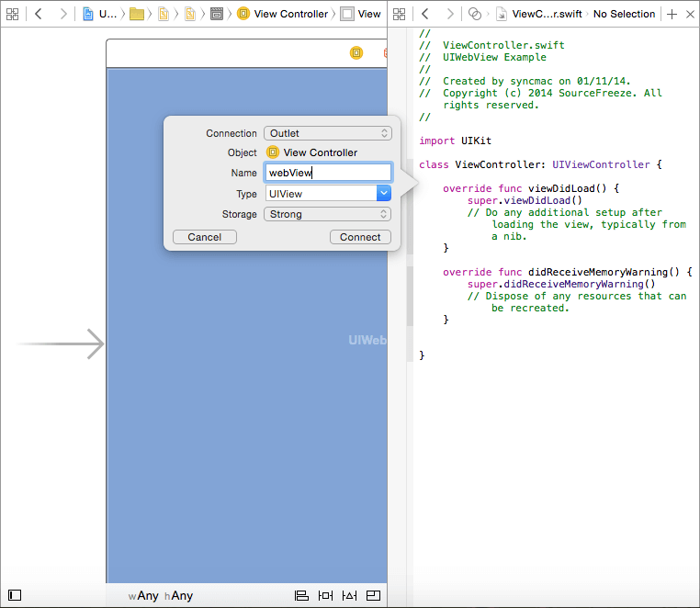
Task: Select ViewC...r.swift file in jump bar
Action: (539, 15)
